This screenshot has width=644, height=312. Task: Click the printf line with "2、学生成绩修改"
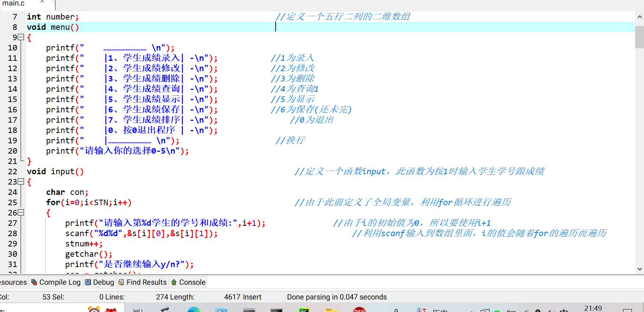coord(132,69)
